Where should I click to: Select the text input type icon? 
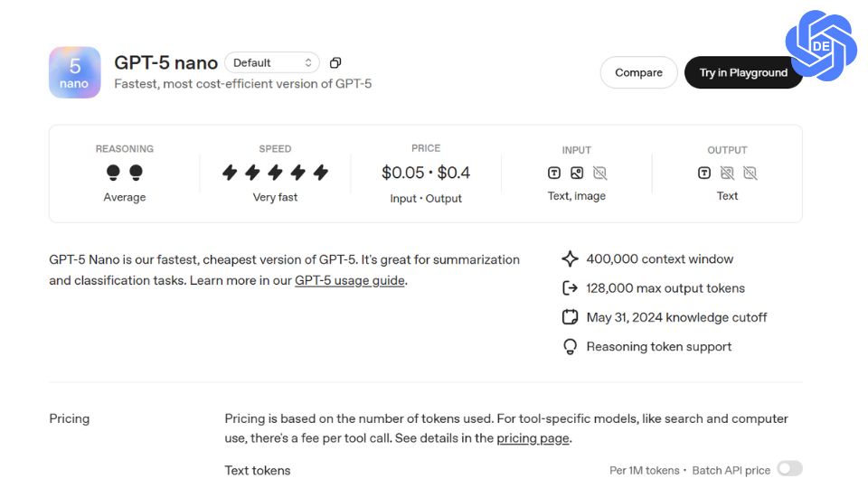click(554, 174)
